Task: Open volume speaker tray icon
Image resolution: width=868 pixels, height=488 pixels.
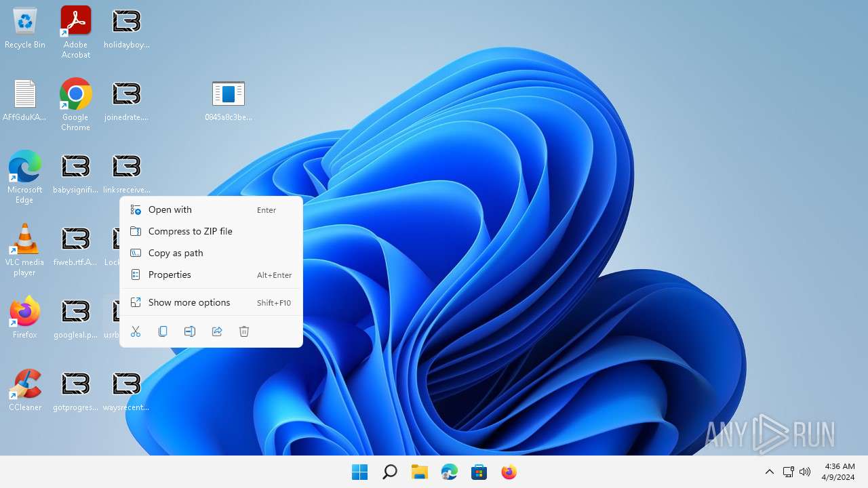Action: [x=805, y=472]
